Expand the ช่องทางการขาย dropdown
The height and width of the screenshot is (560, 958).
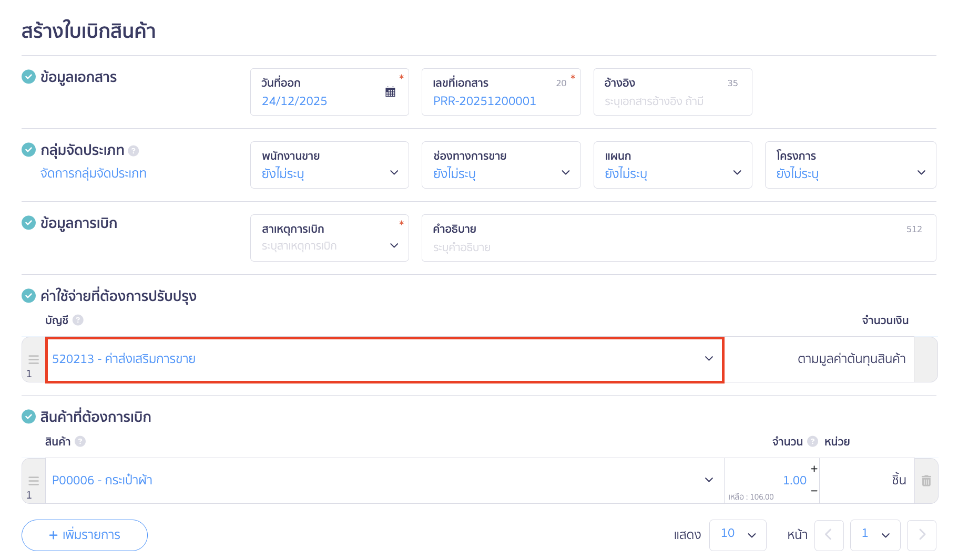click(501, 165)
